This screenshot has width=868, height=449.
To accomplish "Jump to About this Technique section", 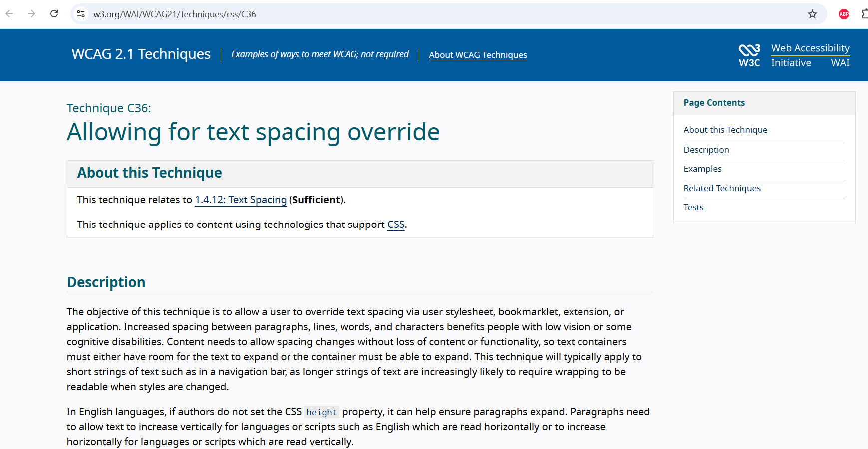I will [x=725, y=130].
